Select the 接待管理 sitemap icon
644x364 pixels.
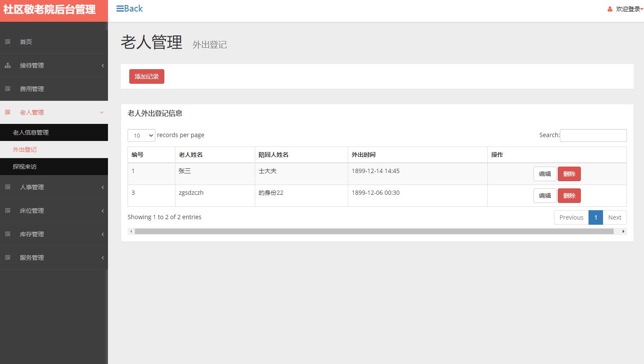click(7, 65)
